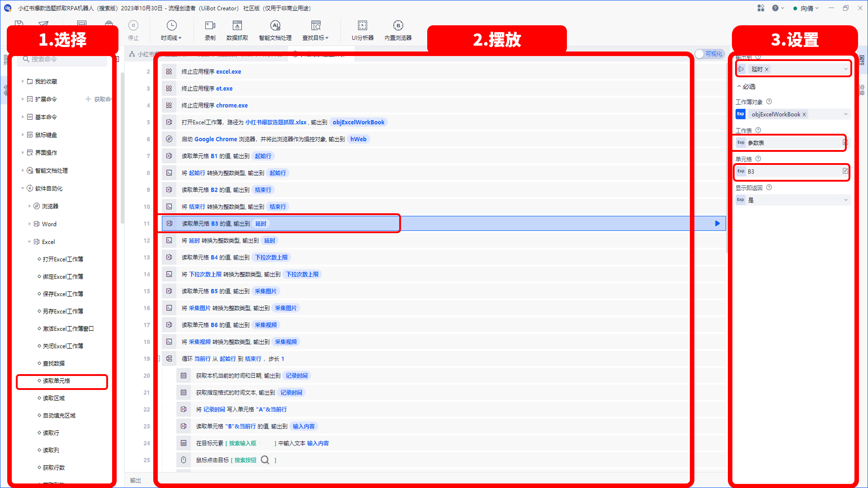Select the 读取区域 command
Viewport: 868px width, 488px height.
click(54, 398)
